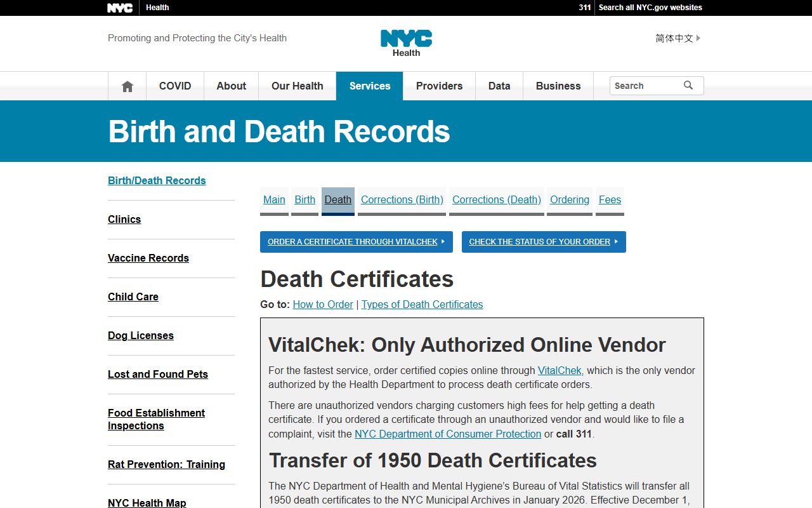
Task: Click the Health label in the top bar
Action: click(x=157, y=8)
